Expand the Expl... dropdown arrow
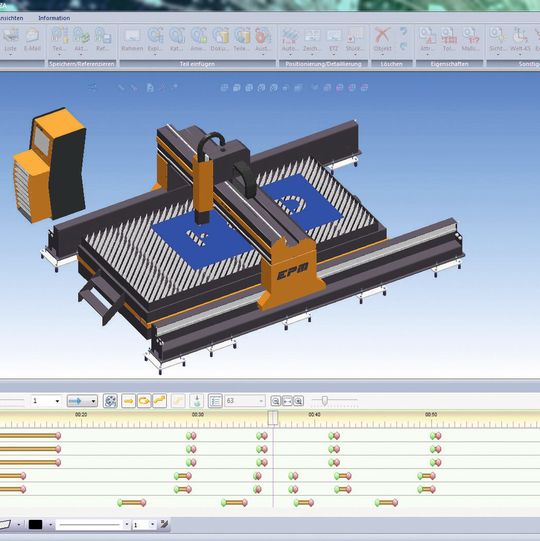Screen dimensions: 540x541 pos(155,55)
